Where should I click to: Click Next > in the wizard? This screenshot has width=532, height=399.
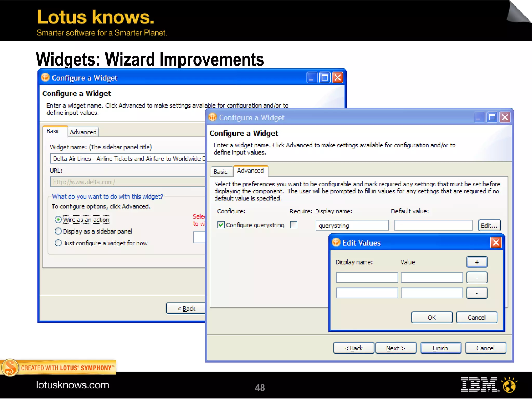396,348
